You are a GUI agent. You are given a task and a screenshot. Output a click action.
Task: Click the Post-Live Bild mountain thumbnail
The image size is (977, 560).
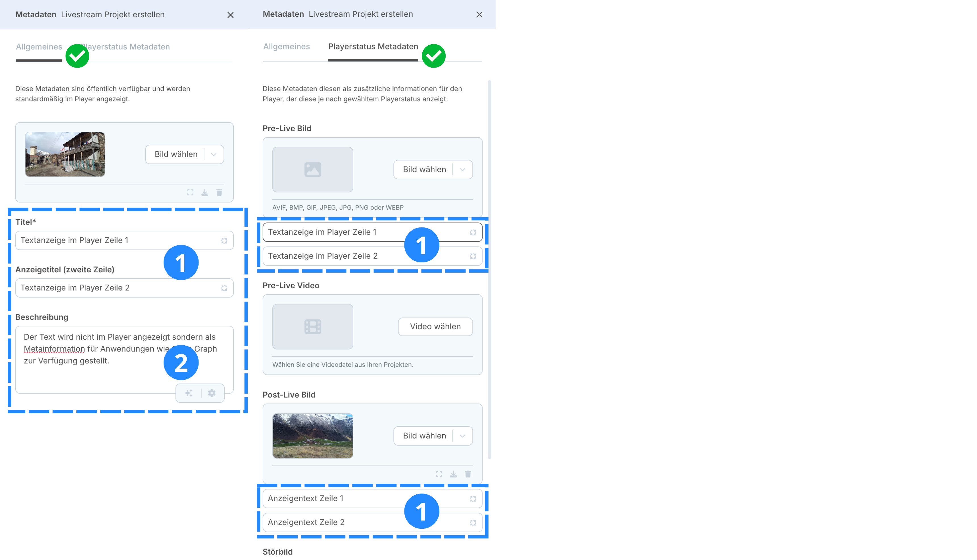[312, 436]
